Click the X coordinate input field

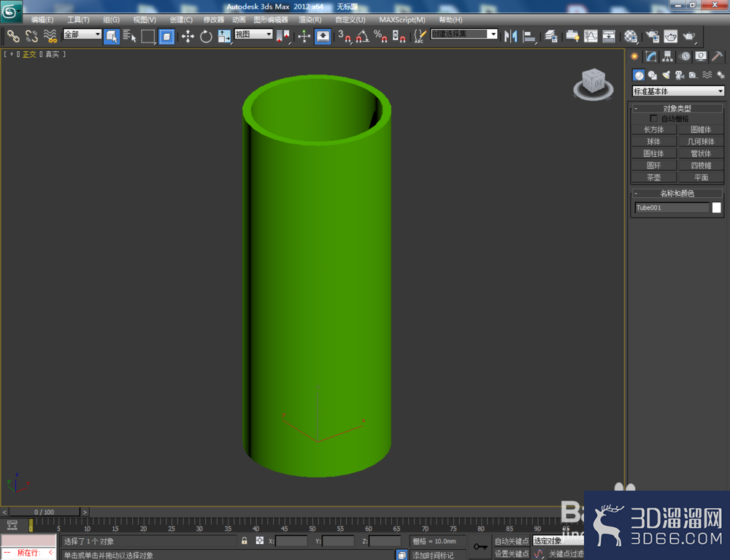[291, 541]
